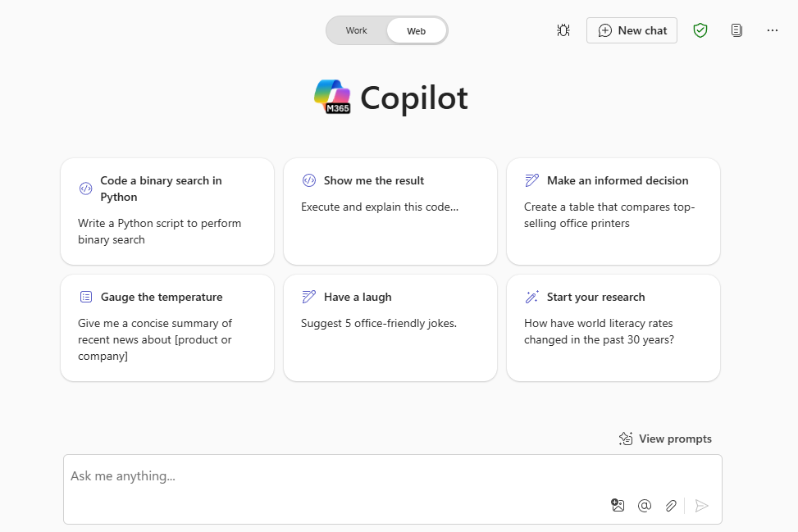Image resolution: width=798 pixels, height=532 pixels.
Task: Open the Start your research card
Action: 613,328
